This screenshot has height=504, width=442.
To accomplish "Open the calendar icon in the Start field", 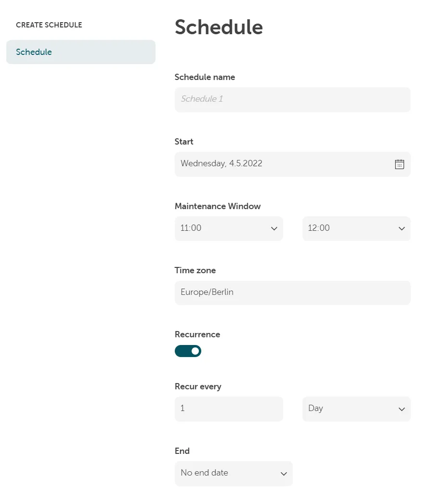I will tap(399, 164).
